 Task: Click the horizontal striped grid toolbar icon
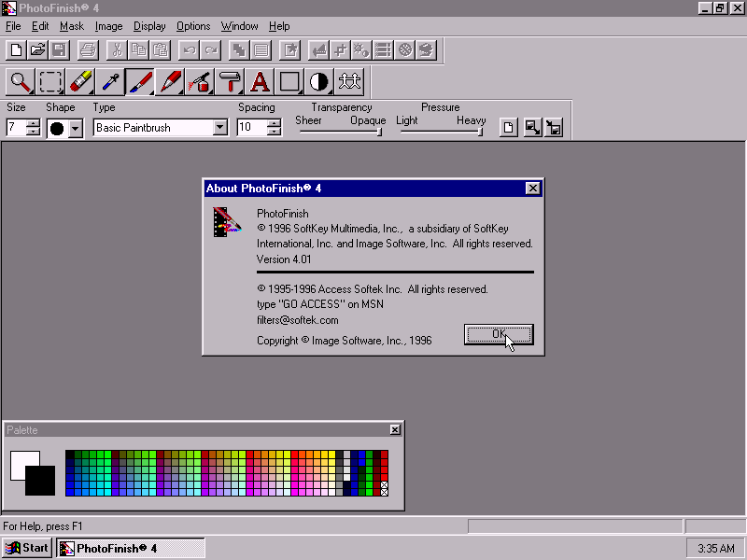click(383, 50)
